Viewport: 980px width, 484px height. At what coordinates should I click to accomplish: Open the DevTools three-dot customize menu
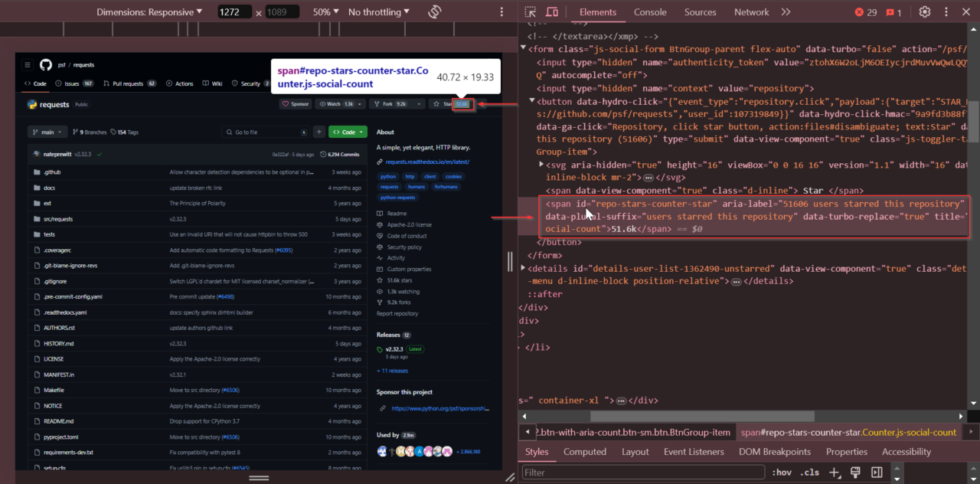point(948,12)
